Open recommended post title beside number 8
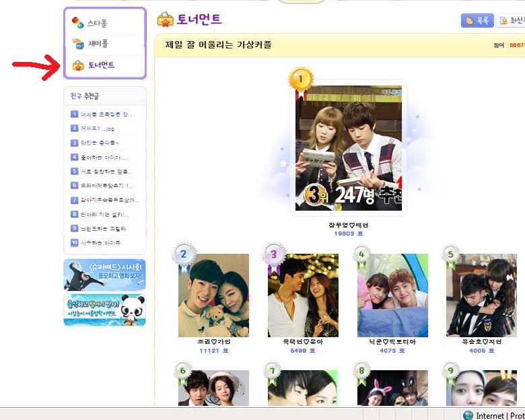The image size is (525, 420). pyautogui.click(x=105, y=214)
